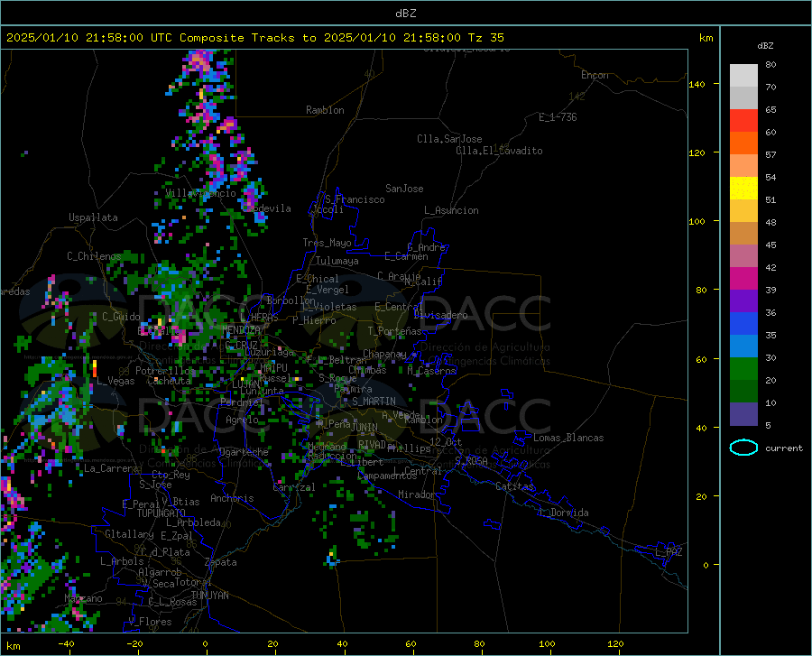Click the 39 dBZ purple legend swatch
Image resolution: width=812 pixels, height=656 pixels.
pos(743,301)
